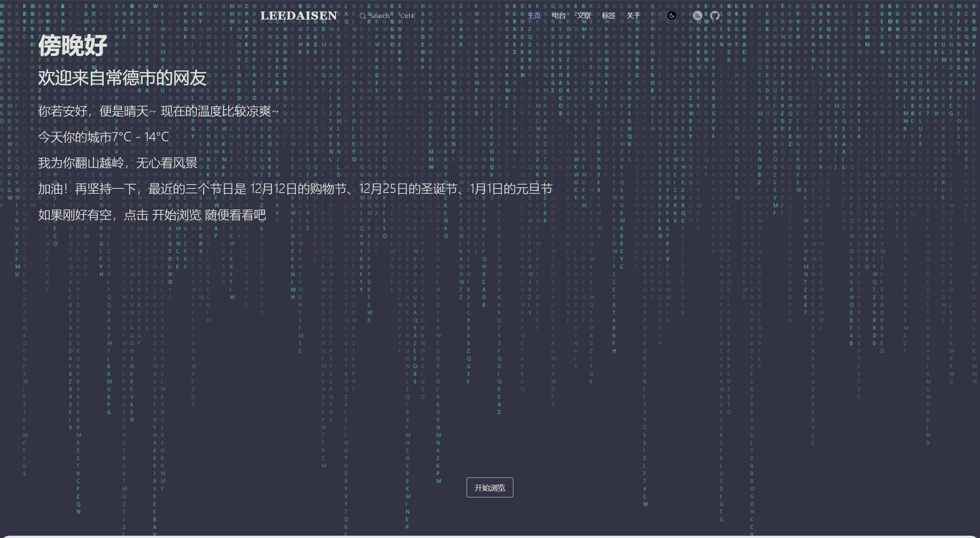The width and height of the screenshot is (980, 538).
Task: Click the LEEDAISEN site logo
Action: point(299,16)
